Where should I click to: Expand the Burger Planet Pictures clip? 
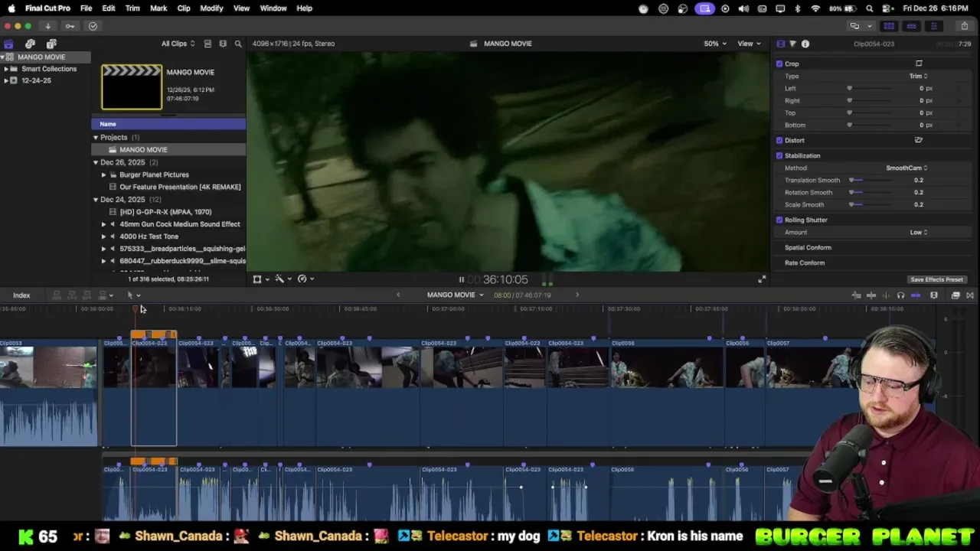(x=104, y=174)
